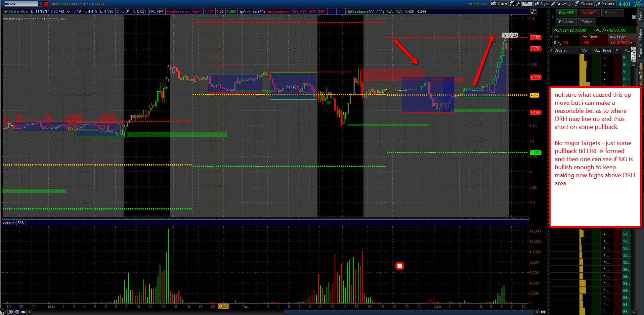Click the Pos Short -10 cell
The width and height of the screenshot is (644, 315).
(594, 40)
